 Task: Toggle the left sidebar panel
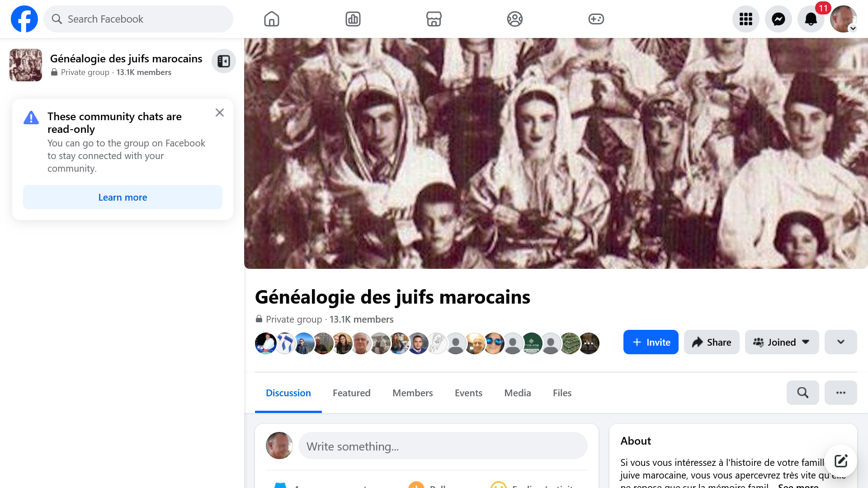(224, 61)
